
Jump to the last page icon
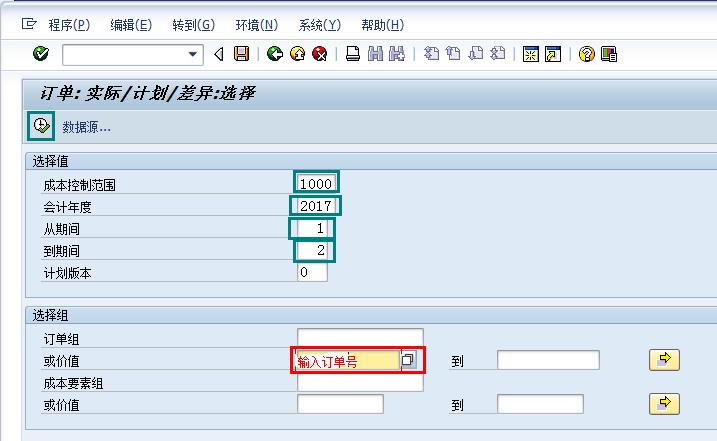[x=498, y=54]
